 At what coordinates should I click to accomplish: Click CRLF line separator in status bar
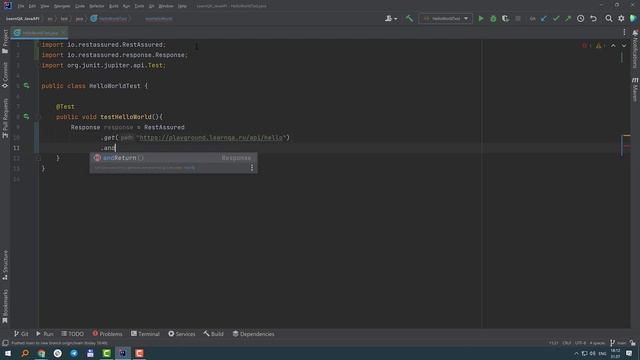click(567, 343)
